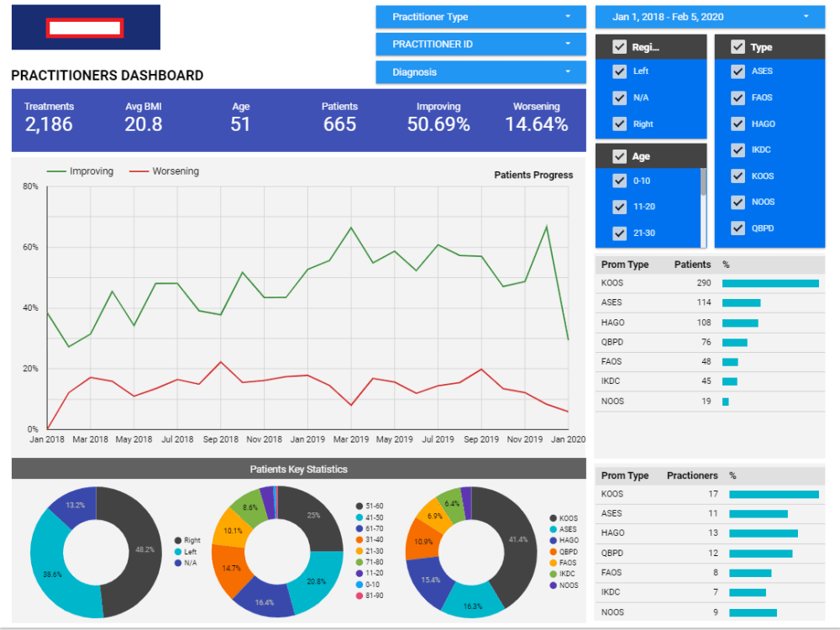
Task: Click the Left legend item in region donut
Action: tap(186, 552)
